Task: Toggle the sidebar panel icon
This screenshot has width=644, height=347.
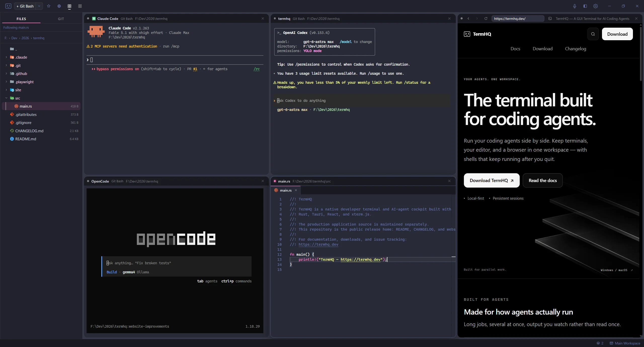Action: [585, 6]
